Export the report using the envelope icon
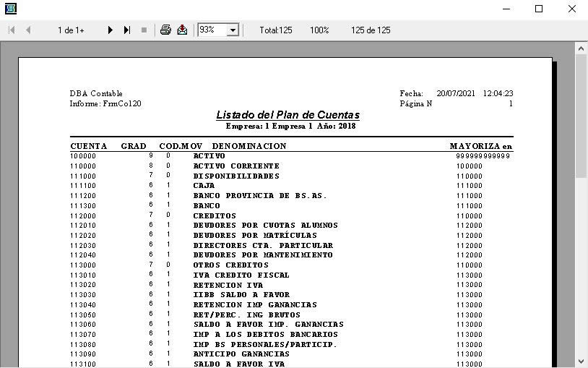The width and height of the screenshot is (588, 368). [182, 30]
